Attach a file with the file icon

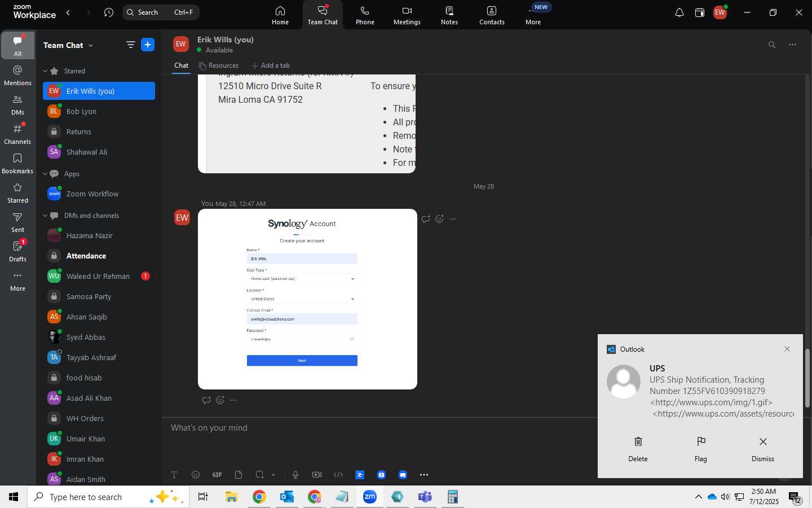point(239,475)
